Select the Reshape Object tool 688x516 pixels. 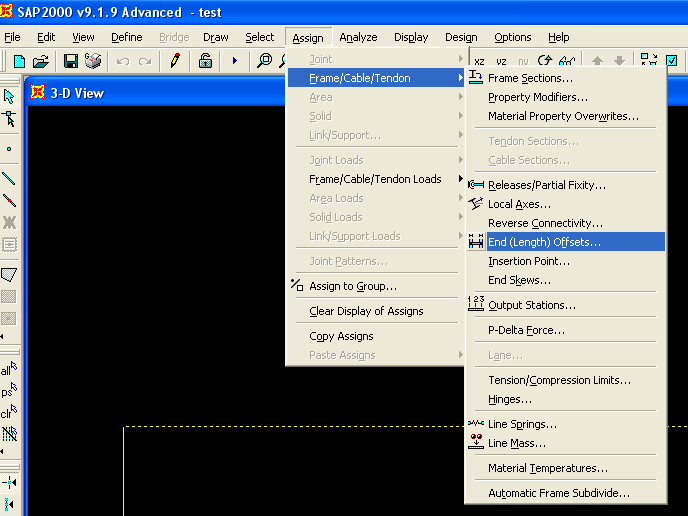pyautogui.click(x=9, y=118)
